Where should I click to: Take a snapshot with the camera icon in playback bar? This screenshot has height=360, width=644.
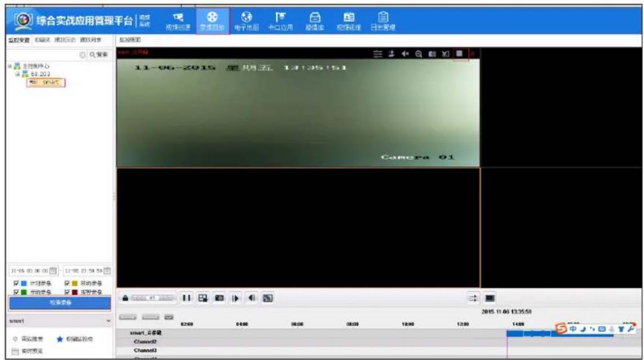(x=219, y=298)
